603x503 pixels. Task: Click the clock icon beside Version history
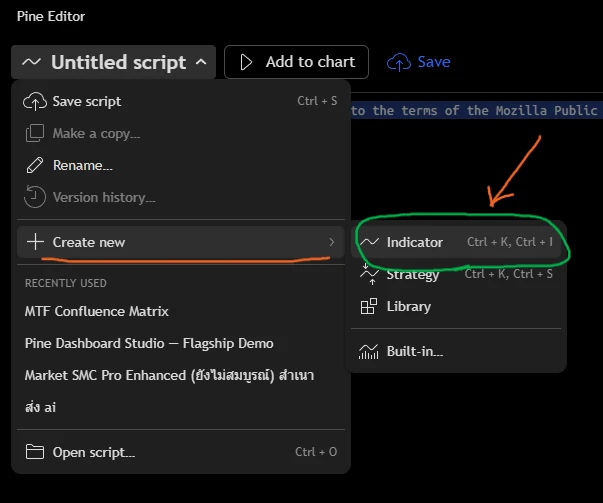pyautogui.click(x=35, y=197)
